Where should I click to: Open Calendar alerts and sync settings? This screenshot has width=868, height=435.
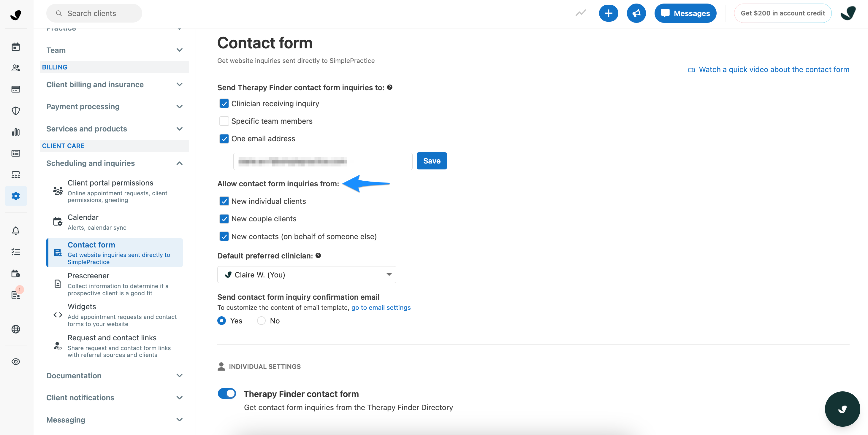[x=115, y=222]
